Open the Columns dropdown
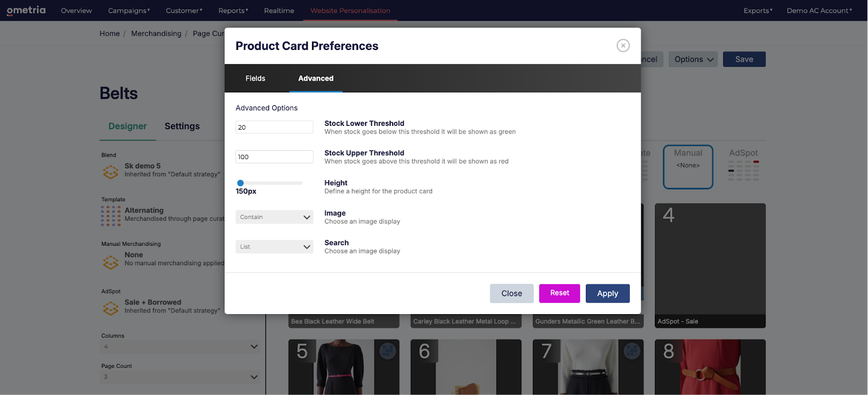The height and width of the screenshot is (395, 868). (180, 347)
